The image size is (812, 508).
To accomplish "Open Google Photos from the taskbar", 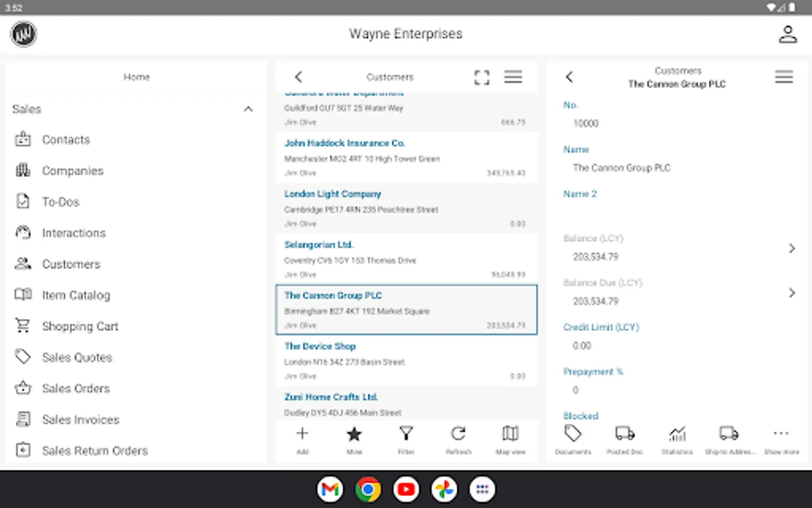I will [x=444, y=489].
